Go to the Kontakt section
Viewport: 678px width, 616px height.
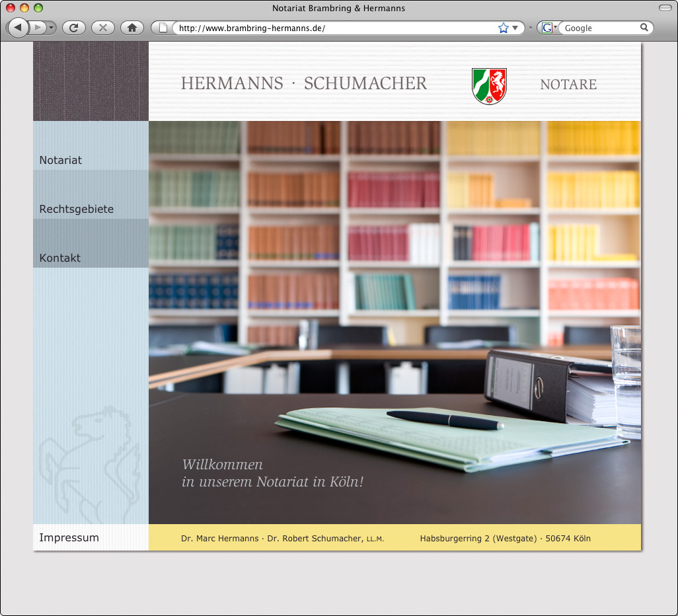(60, 258)
